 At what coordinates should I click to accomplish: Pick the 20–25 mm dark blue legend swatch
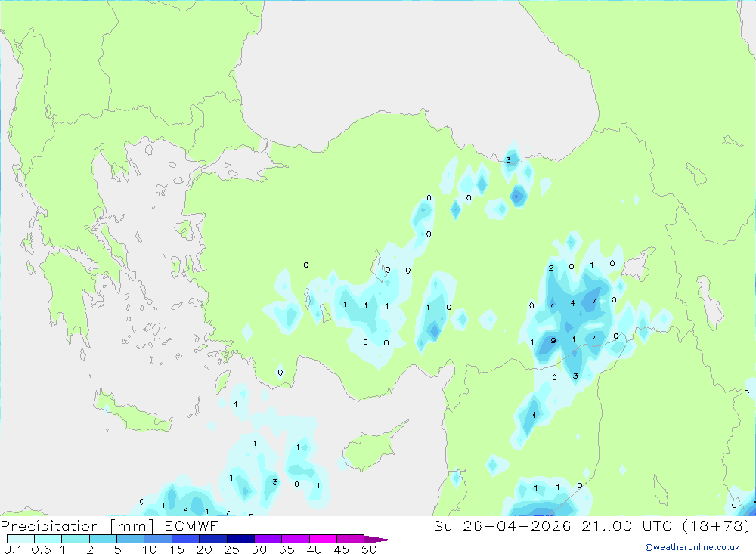point(213,539)
